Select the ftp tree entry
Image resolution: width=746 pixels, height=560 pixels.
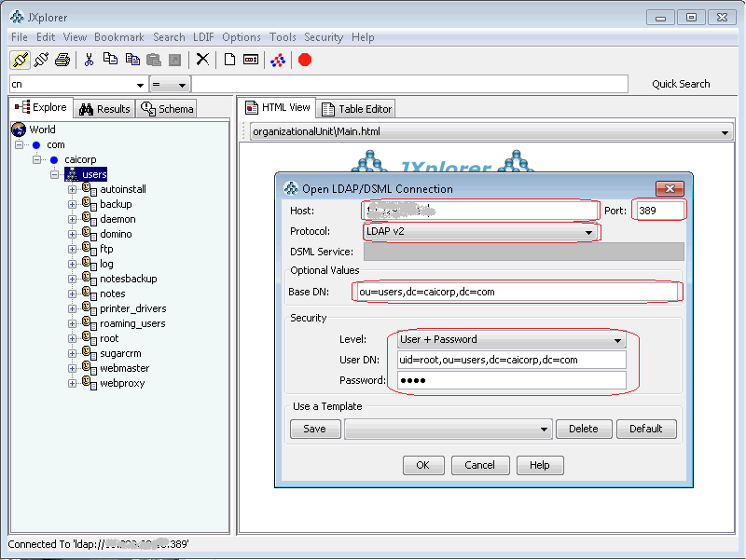point(106,249)
